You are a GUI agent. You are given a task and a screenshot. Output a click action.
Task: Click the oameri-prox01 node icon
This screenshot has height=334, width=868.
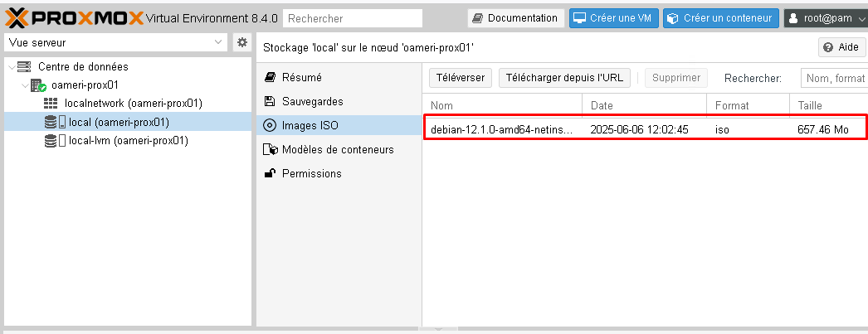(x=39, y=85)
